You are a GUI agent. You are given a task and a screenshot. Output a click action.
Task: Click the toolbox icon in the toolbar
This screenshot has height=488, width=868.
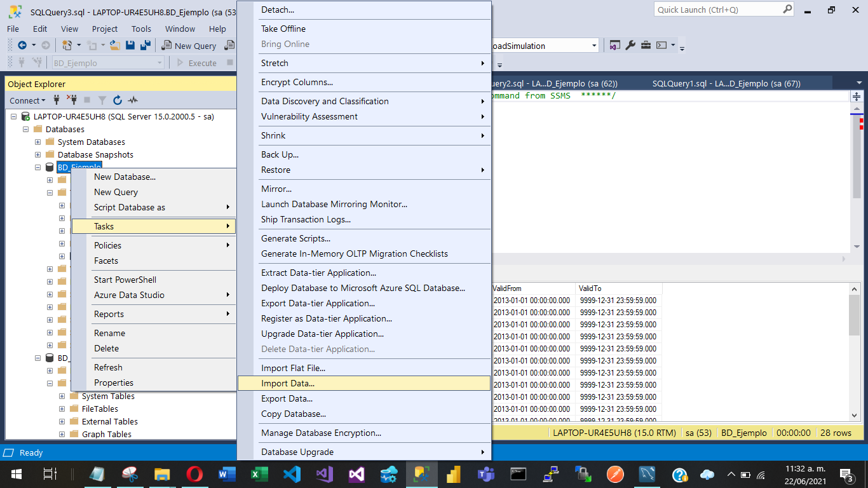[646, 46]
